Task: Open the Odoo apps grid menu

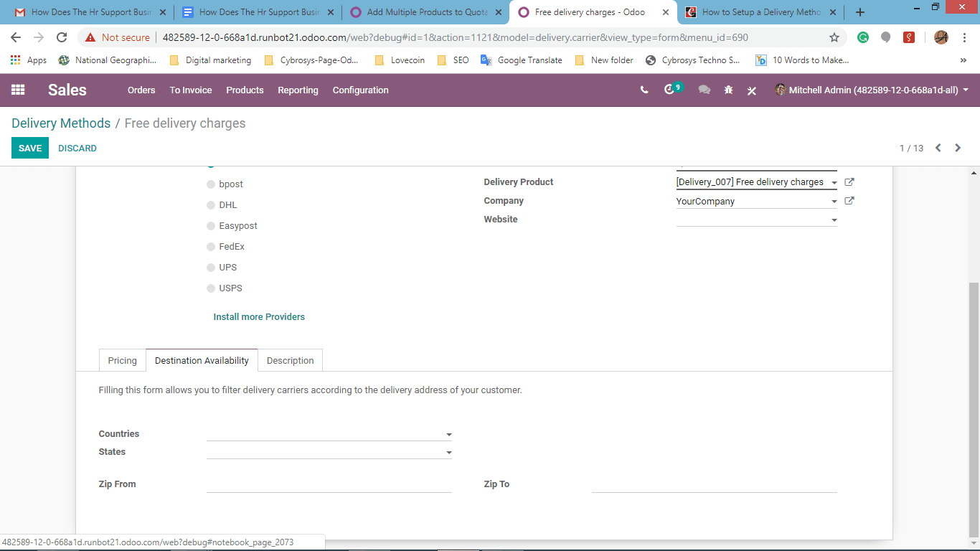Action: 18,90
